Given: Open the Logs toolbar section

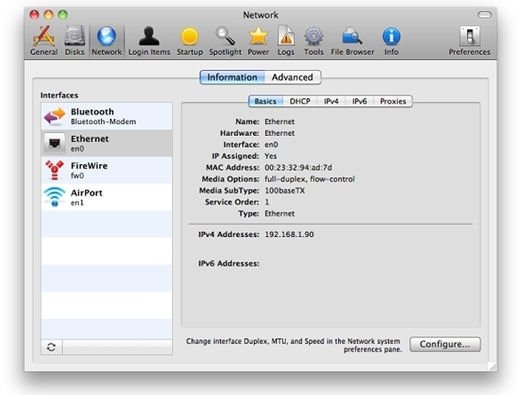Looking at the screenshot, I should point(286,41).
